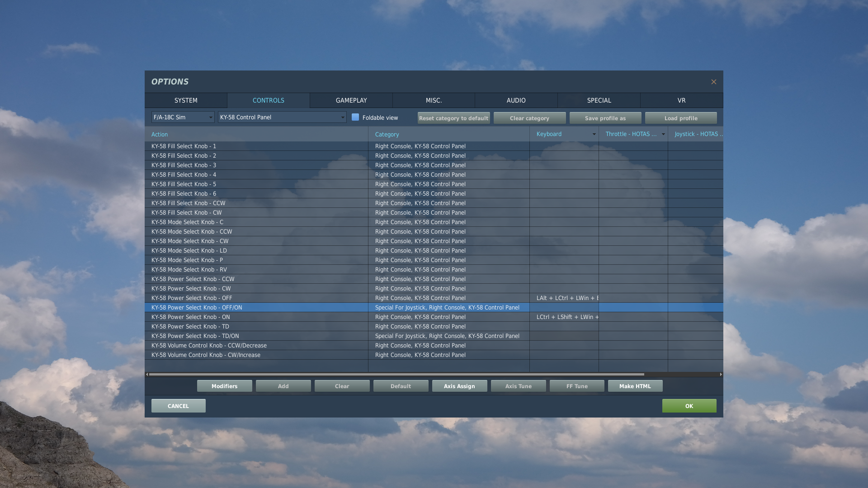
Task: Select row KY-58 Power Select Knob - CCW
Action: point(434,279)
